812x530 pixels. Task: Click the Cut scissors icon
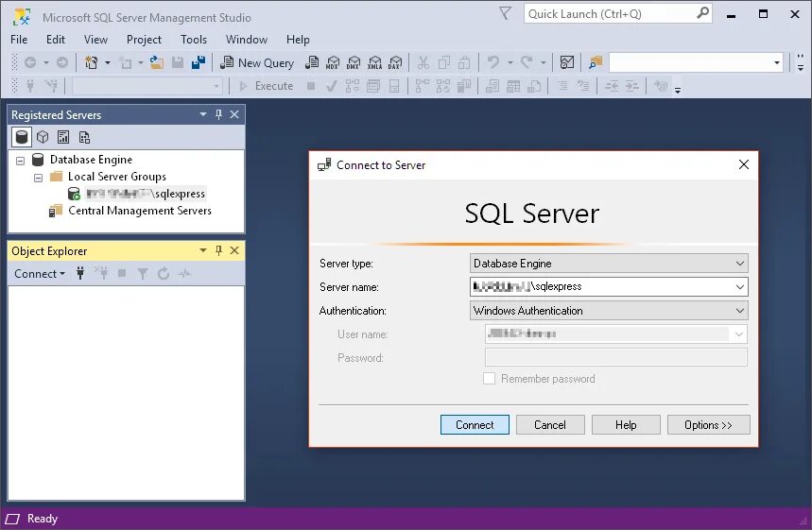423,62
